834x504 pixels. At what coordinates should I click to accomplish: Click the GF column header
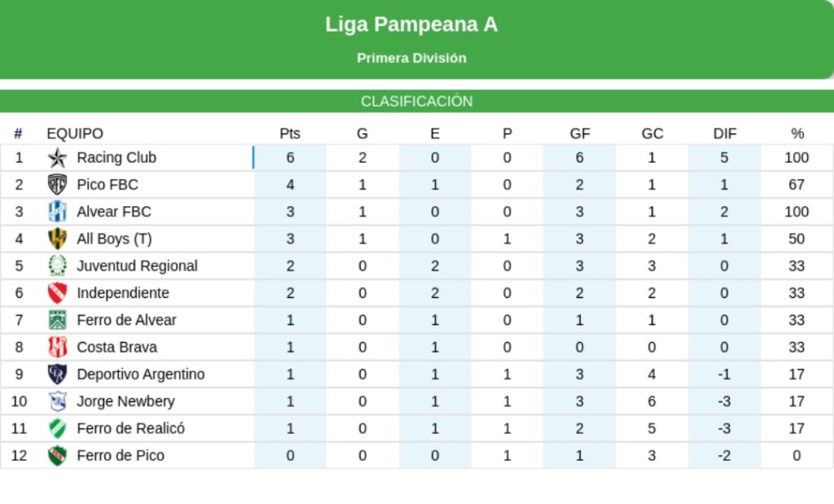[x=580, y=134]
